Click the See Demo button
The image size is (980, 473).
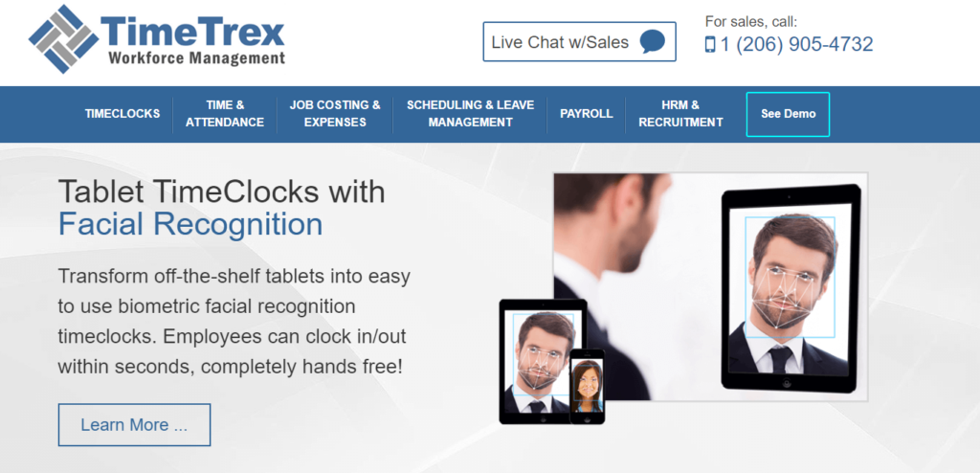pyautogui.click(x=789, y=114)
